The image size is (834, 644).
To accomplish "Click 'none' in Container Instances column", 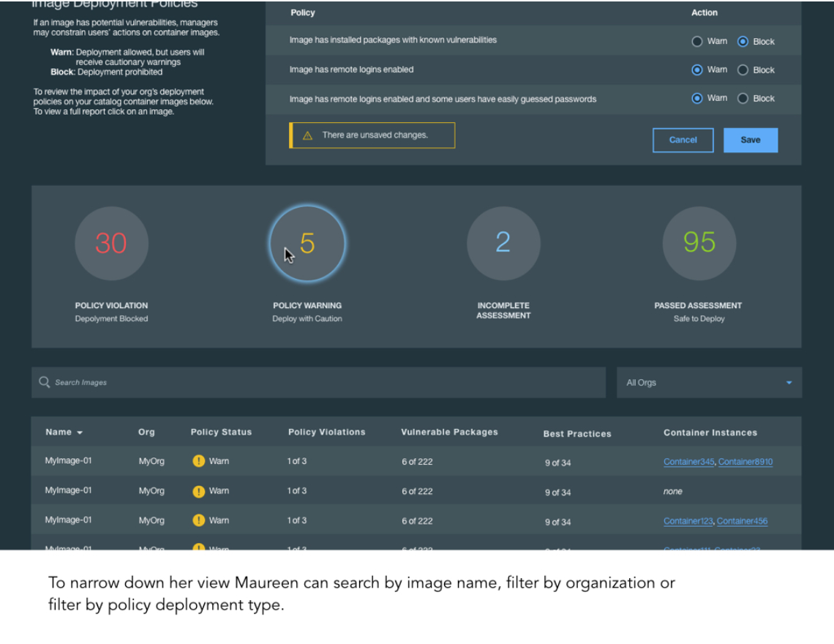I will point(673,491).
